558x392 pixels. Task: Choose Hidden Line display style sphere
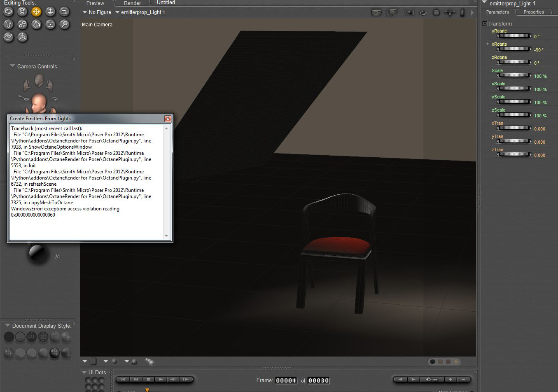[43, 337]
